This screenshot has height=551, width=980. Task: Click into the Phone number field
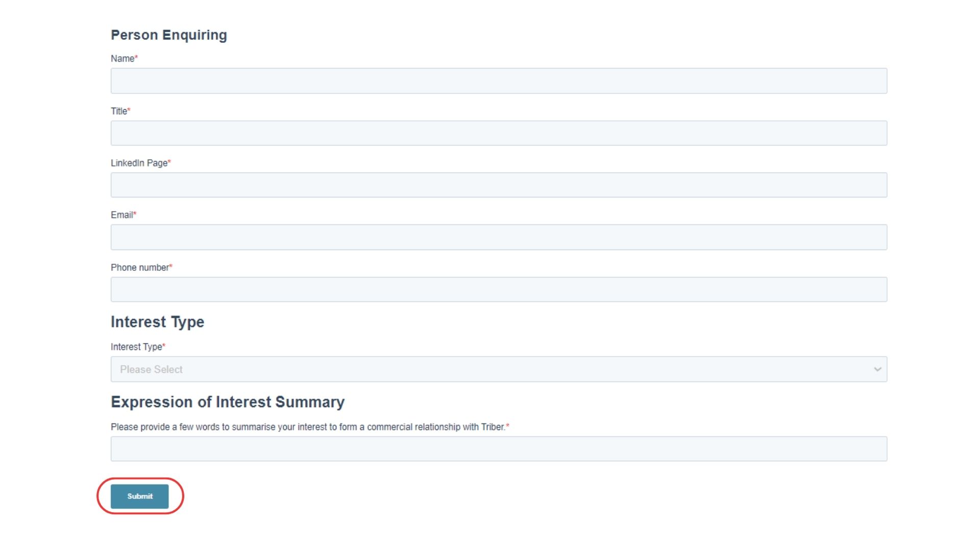tap(499, 290)
